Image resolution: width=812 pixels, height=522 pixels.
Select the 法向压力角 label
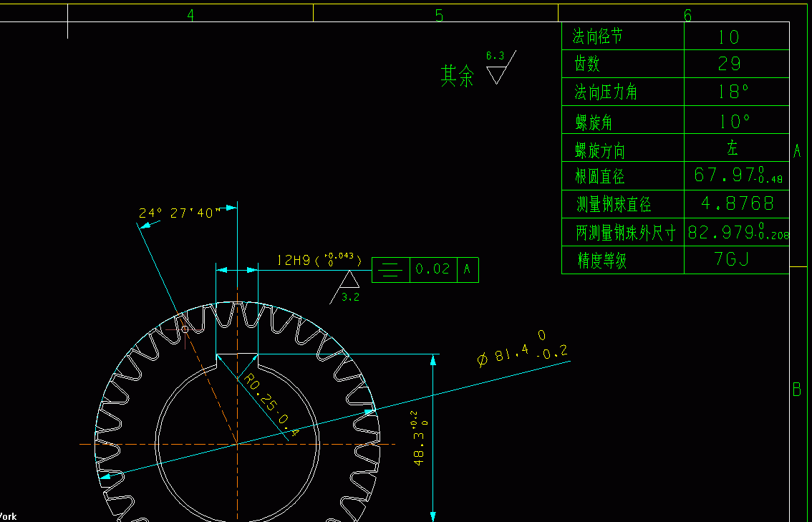click(x=606, y=92)
